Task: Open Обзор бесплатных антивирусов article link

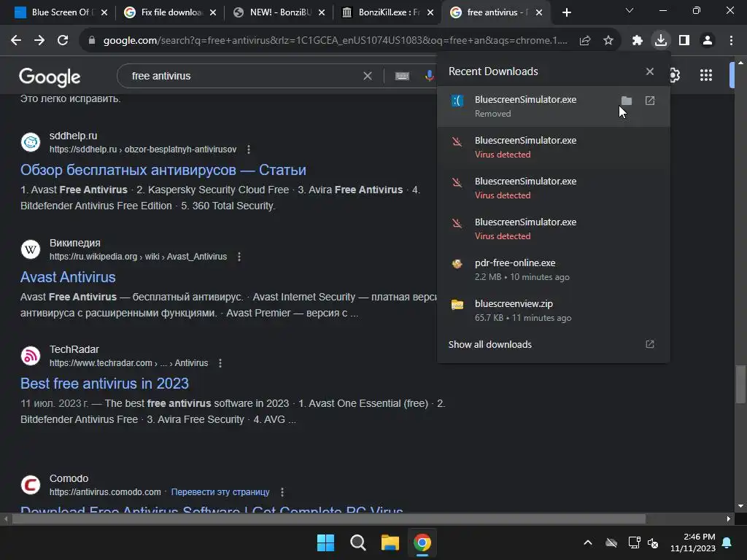Action: tap(163, 170)
